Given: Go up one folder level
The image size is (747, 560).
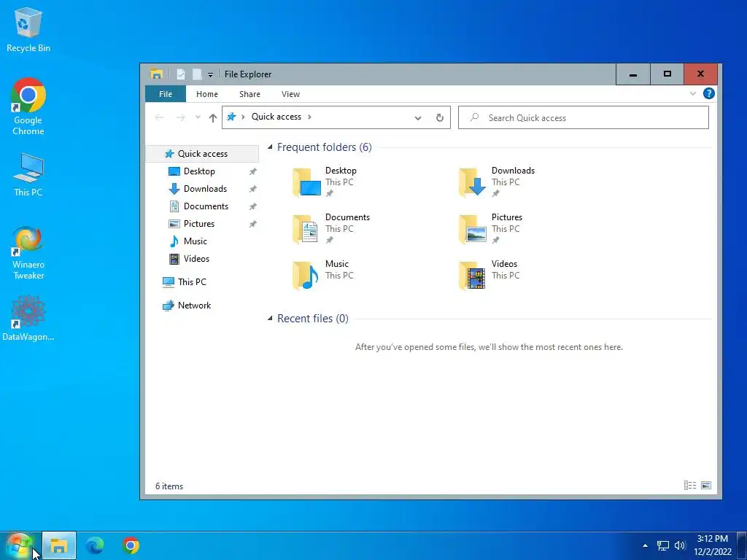Looking at the screenshot, I should [x=212, y=117].
